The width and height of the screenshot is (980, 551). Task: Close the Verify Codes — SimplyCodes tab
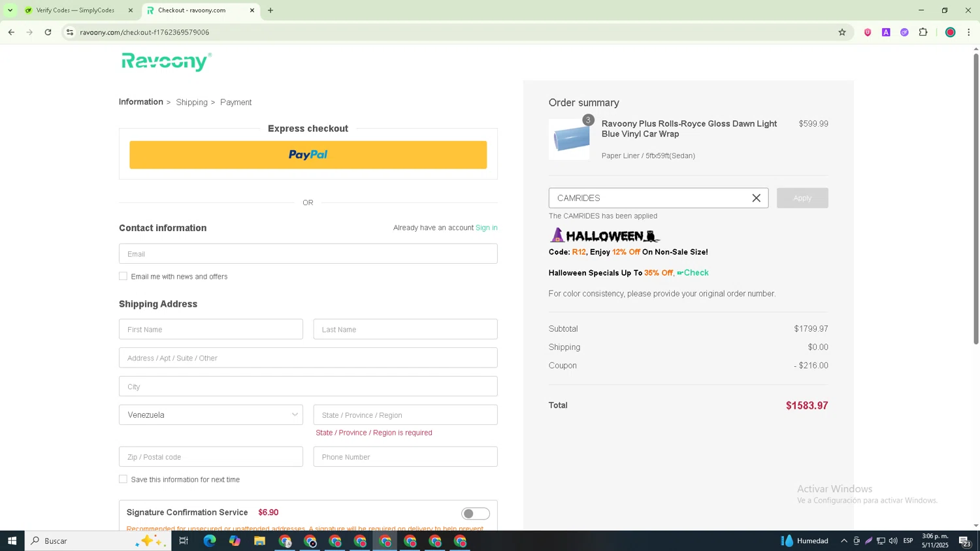coord(130,10)
